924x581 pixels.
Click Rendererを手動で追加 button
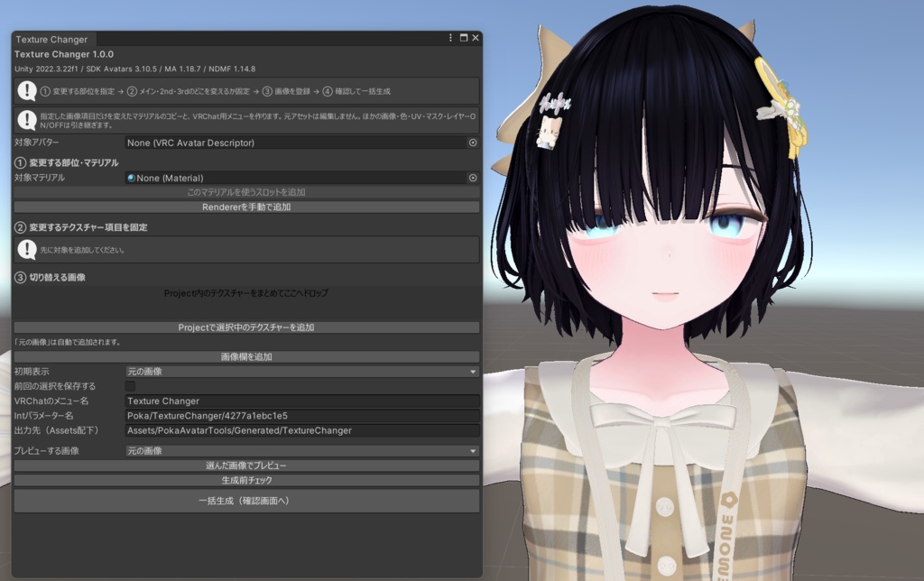coord(246,207)
